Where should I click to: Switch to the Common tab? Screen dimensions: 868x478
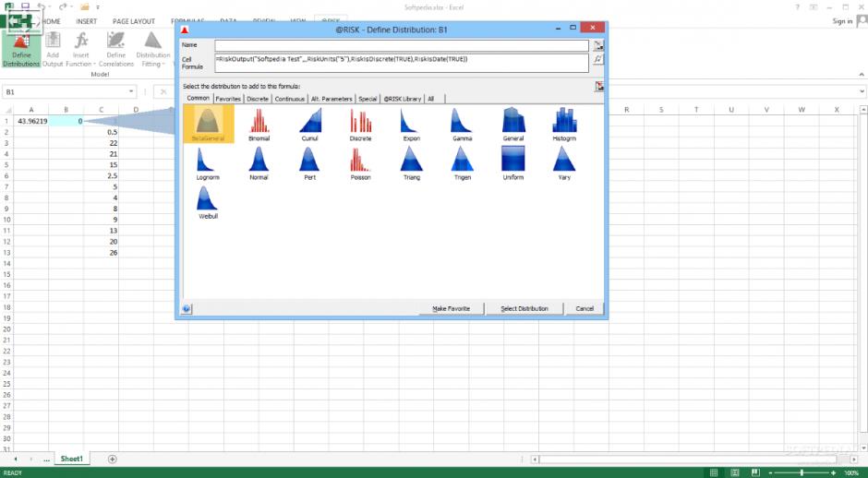[x=199, y=98]
